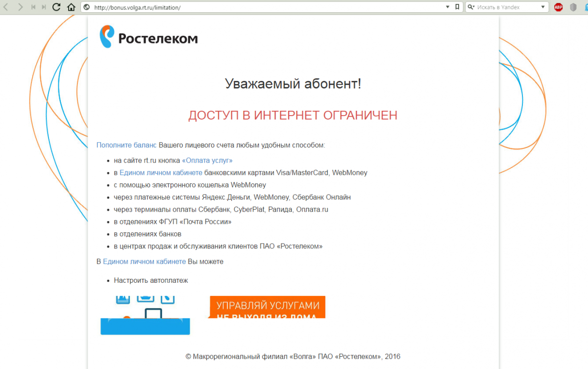Open the Adblock Plus extension icon
588x369 pixels.
[x=558, y=7]
